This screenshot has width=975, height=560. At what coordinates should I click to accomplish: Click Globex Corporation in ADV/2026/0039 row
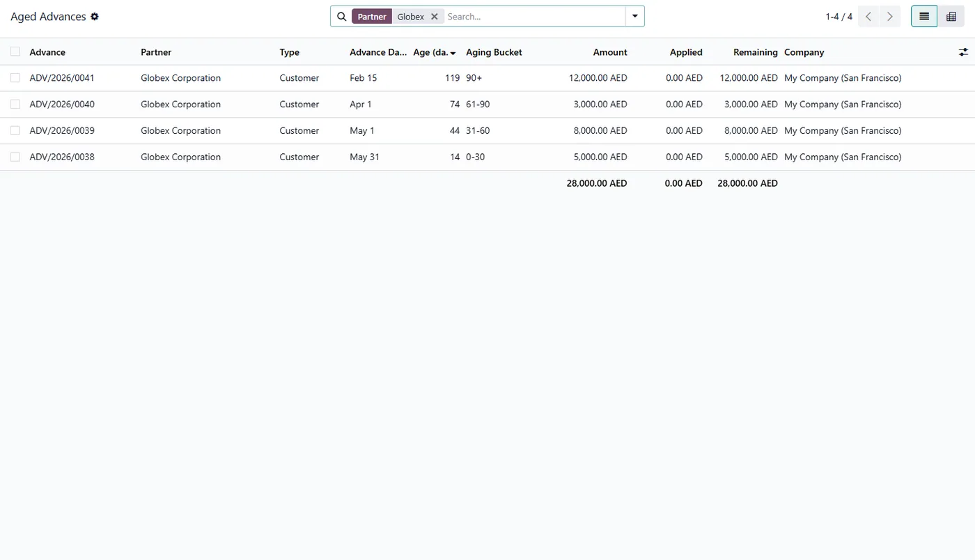pyautogui.click(x=180, y=130)
